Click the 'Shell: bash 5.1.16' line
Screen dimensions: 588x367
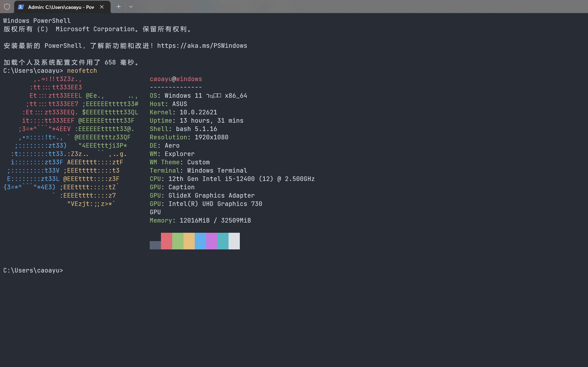[x=183, y=129]
